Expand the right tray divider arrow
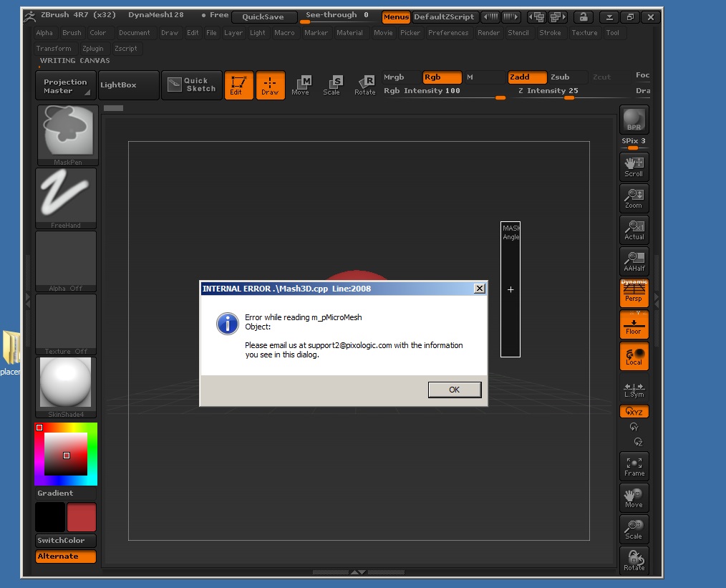Viewport: 726px width, 588px height. (656, 300)
